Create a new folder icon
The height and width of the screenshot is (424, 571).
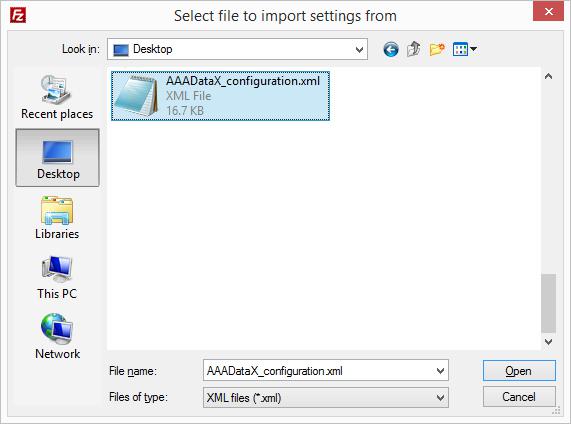click(x=437, y=49)
